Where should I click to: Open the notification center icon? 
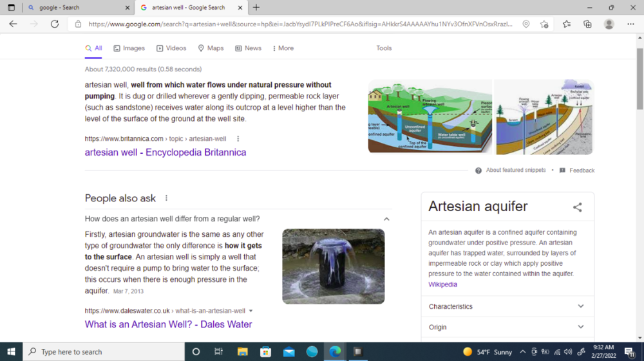click(630, 351)
